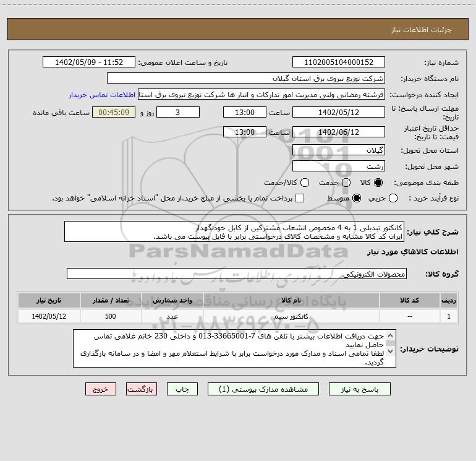
Task: Click the بازگشت back button
Action: tap(142, 389)
